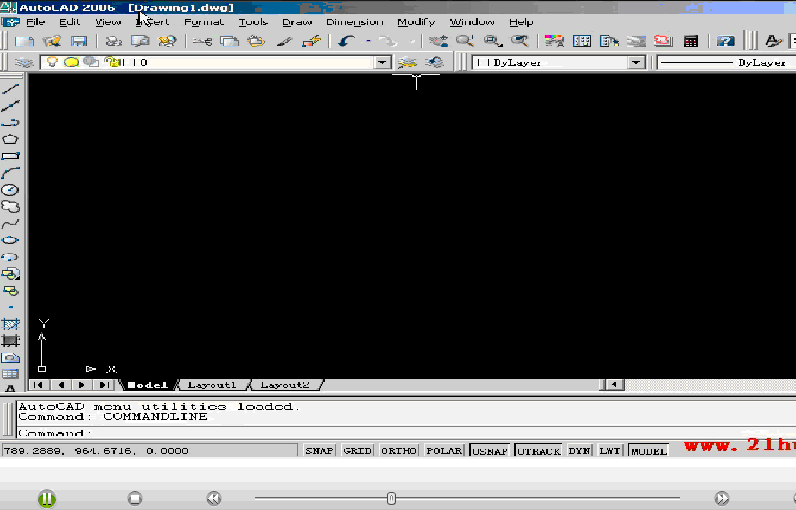
Task: Switch to the Layout1 tab
Action: pyautogui.click(x=212, y=385)
